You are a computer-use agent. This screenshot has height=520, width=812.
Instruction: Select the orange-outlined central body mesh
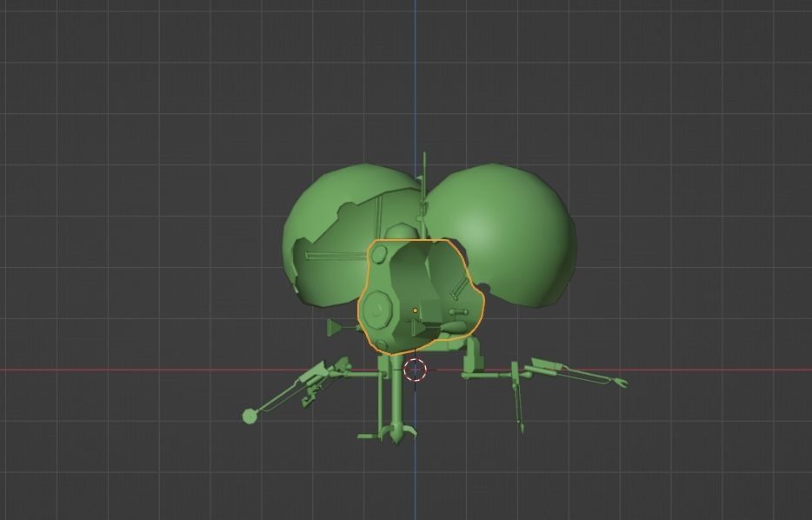(x=421, y=297)
